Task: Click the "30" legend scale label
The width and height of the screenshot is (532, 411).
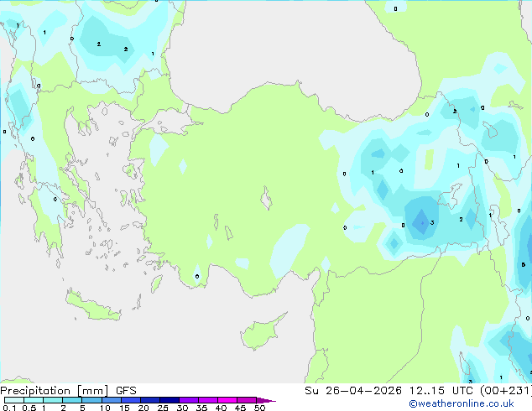Action: click(x=182, y=408)
